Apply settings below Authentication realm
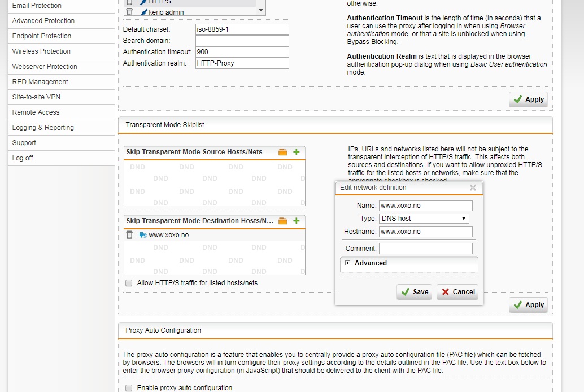The height and width of the screenshot is (392, 584). (x=528, y=99)
